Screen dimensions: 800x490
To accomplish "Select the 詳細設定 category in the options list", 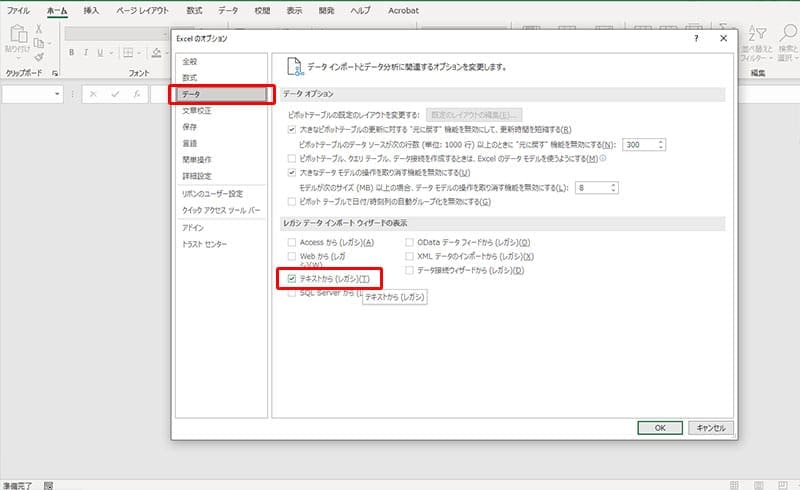I will click(195, 175).
